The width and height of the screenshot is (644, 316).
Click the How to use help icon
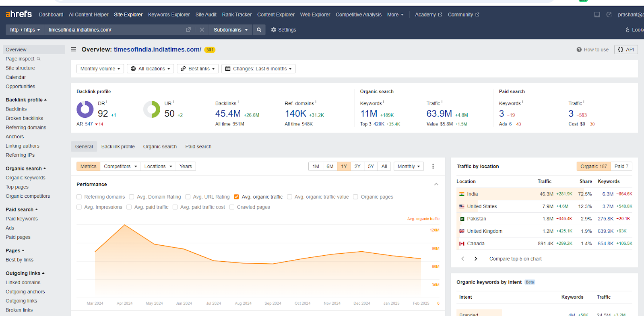[x=579, y=49]
